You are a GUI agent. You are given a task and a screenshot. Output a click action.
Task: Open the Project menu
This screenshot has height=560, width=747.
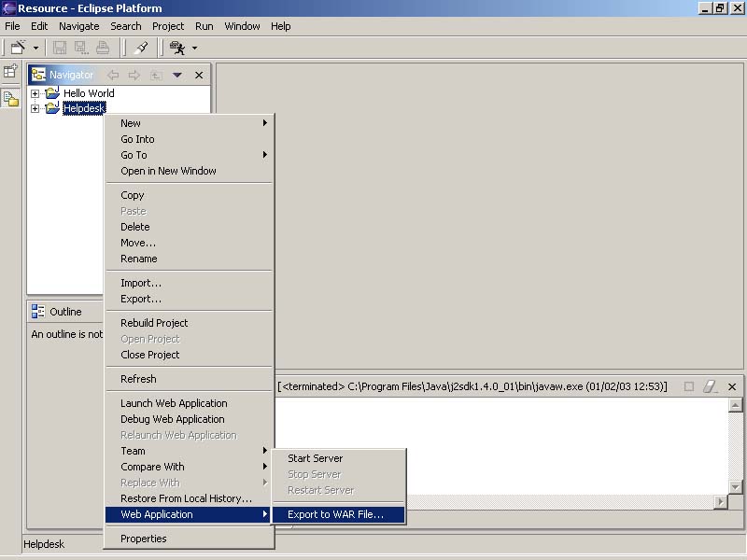(x=168, y=26)
